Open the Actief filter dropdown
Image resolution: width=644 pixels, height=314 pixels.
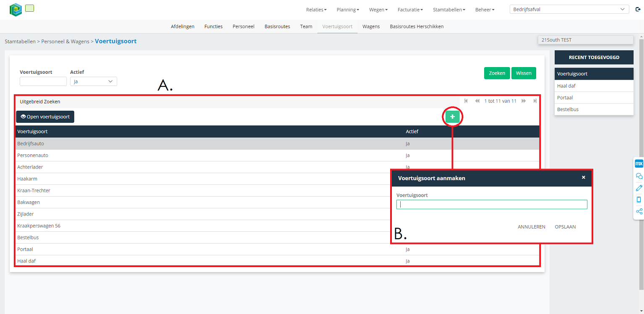click(94, 81)
